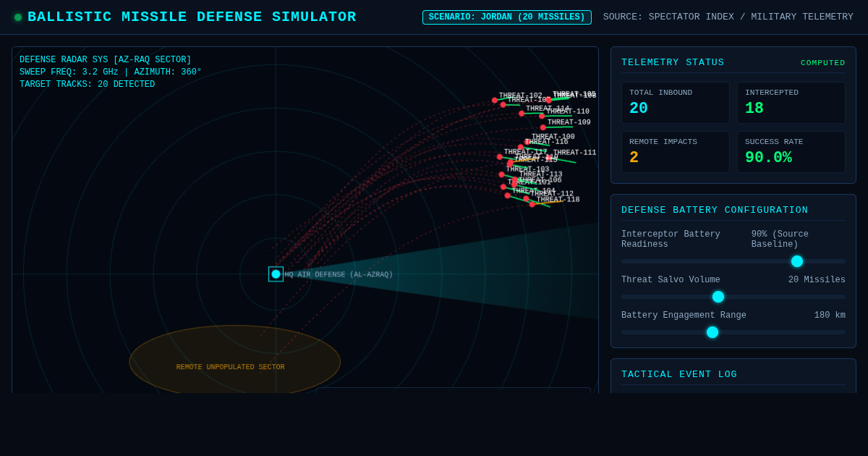868x456 pixels.
Task: Click the Scenario: Jordan (20 Missiles) badge
Action: [x=507, y=17]
